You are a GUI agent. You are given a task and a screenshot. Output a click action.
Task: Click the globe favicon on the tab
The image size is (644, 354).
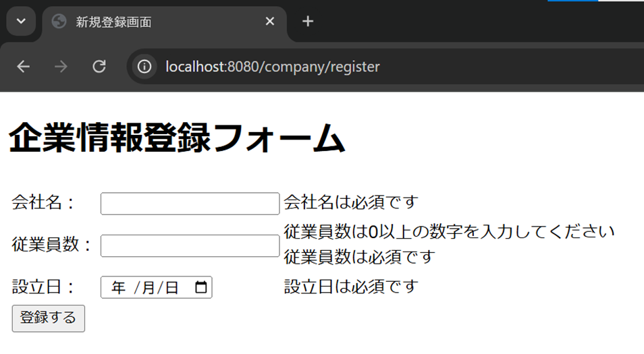[x=59, y=22]
